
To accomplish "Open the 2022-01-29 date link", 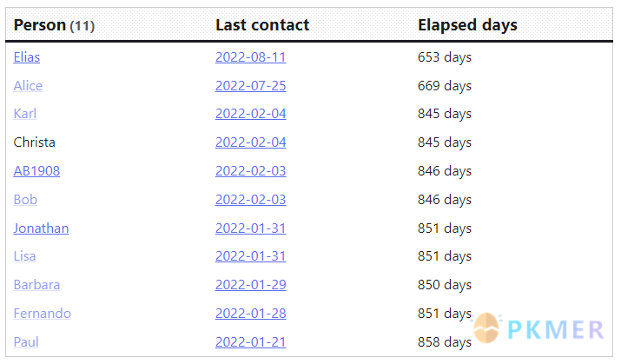I will coord(251,285).
